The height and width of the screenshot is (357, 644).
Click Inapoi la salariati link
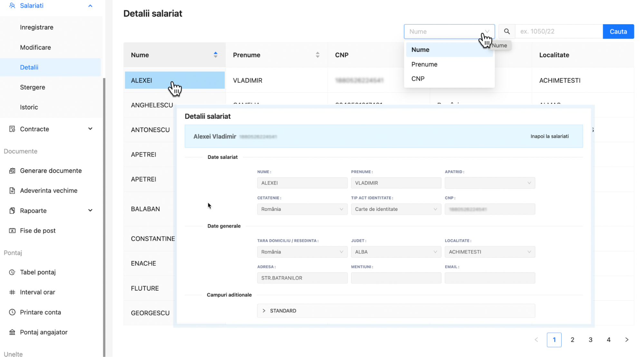549,136
